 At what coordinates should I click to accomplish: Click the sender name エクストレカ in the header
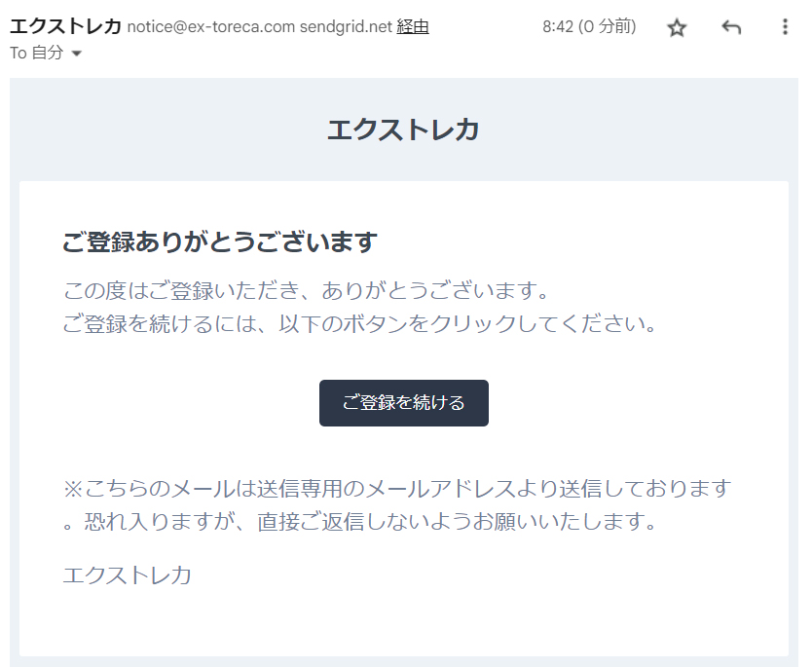click(x=65, y=26)
